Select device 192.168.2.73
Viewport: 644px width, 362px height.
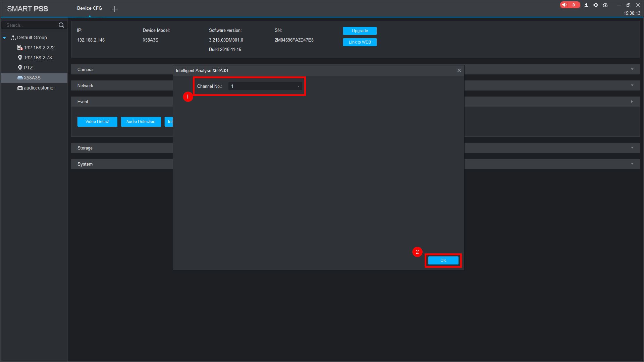click(x=38, y=58)
